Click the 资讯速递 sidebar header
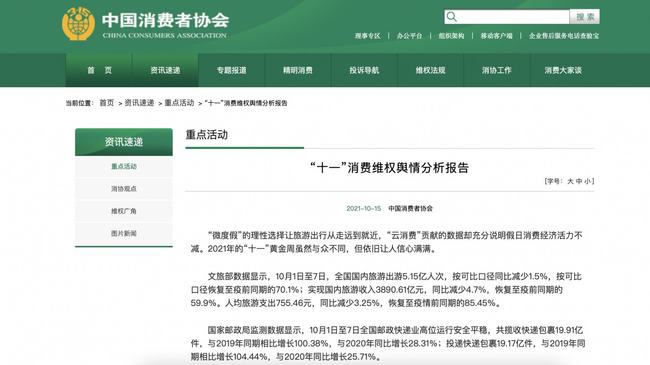This screenshot has height=365, width=650. [124, 142]
